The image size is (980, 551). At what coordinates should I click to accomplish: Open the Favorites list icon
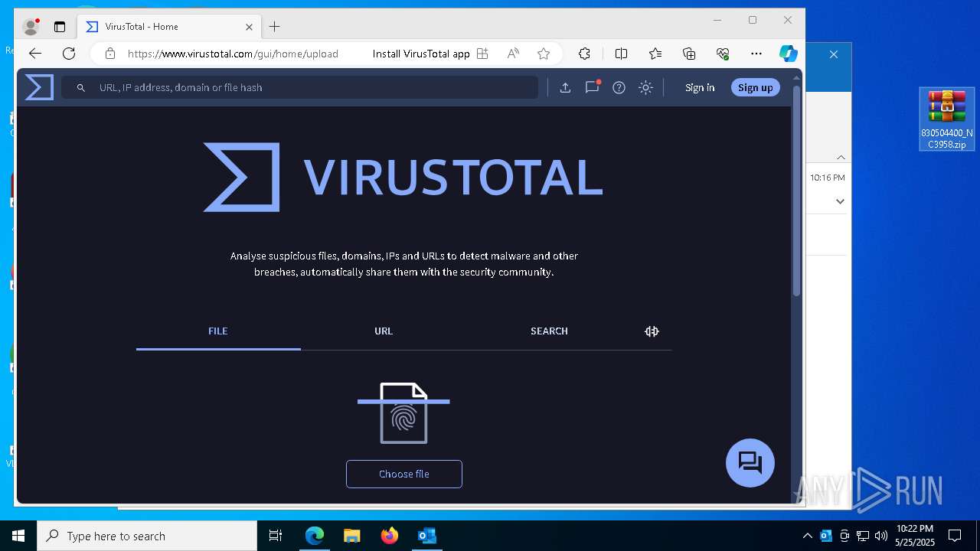click(655, 54)
